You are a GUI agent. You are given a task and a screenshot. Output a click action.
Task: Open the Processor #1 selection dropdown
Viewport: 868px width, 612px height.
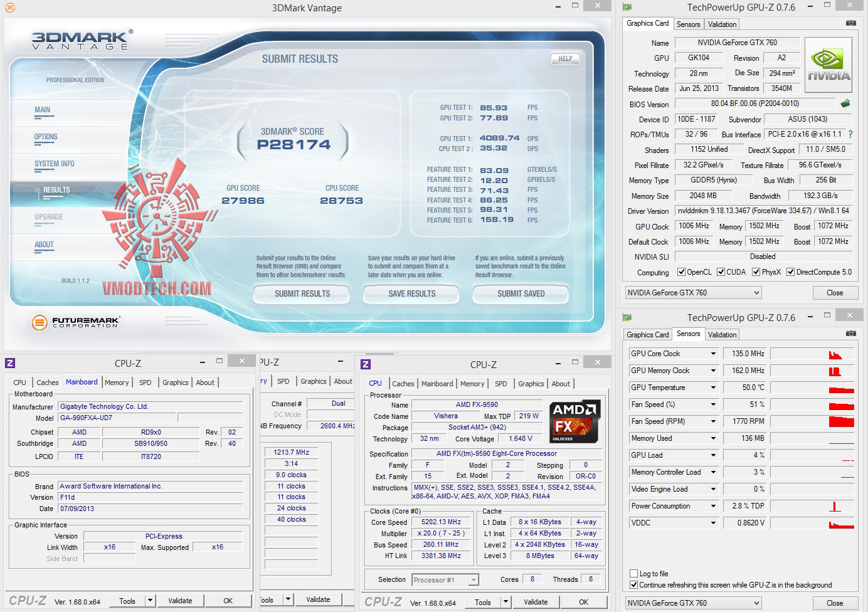[445, 580]
